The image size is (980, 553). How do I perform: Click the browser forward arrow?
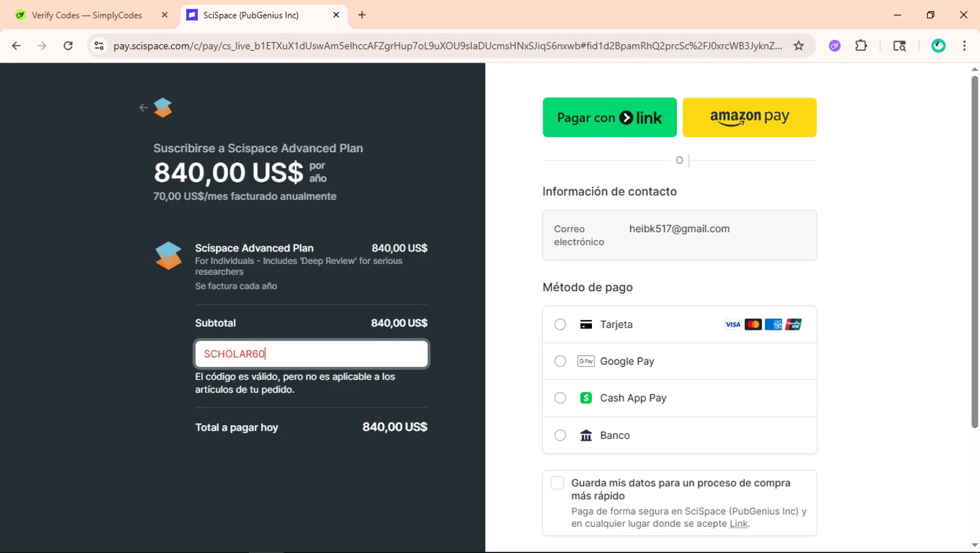42,46
